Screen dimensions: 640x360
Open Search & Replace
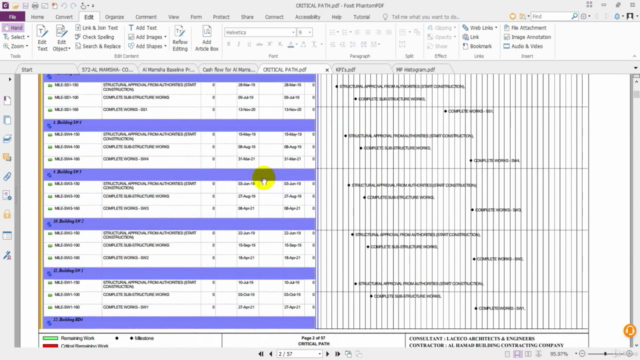click(98, 46)
